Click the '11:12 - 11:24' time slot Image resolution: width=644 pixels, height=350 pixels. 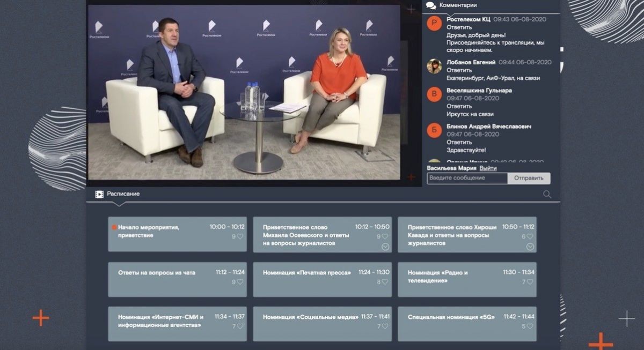[x=230, y=272]
